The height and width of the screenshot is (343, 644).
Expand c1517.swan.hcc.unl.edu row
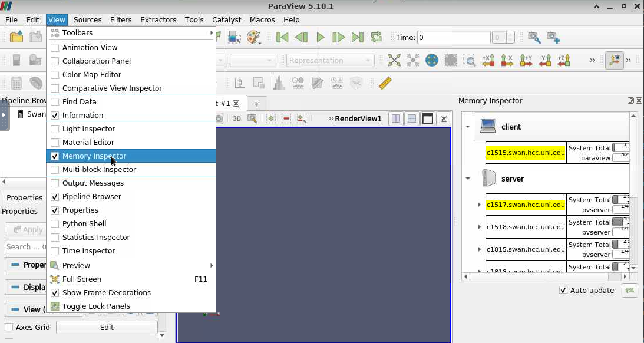click(x=479, y=205)
